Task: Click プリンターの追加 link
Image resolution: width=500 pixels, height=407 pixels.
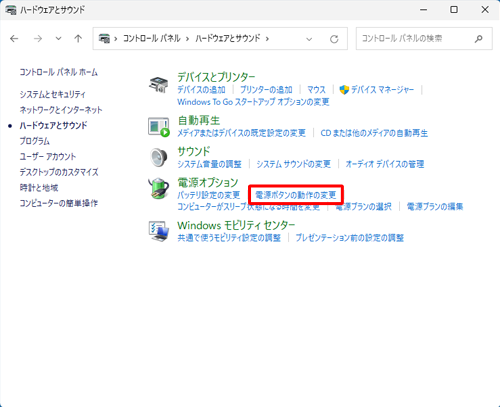Action: 266,90
